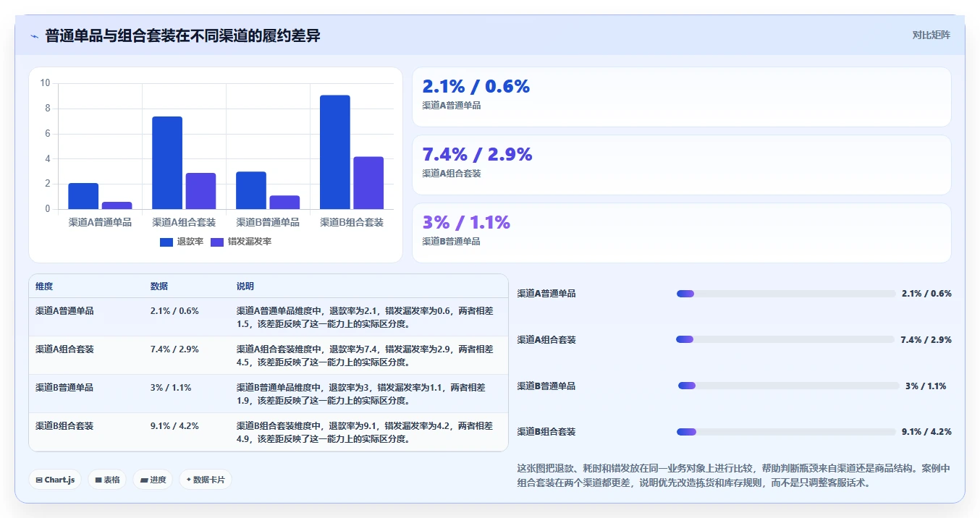Click the 表格 tag
This screenshot has height=518, width=980.
coord(107,480)
